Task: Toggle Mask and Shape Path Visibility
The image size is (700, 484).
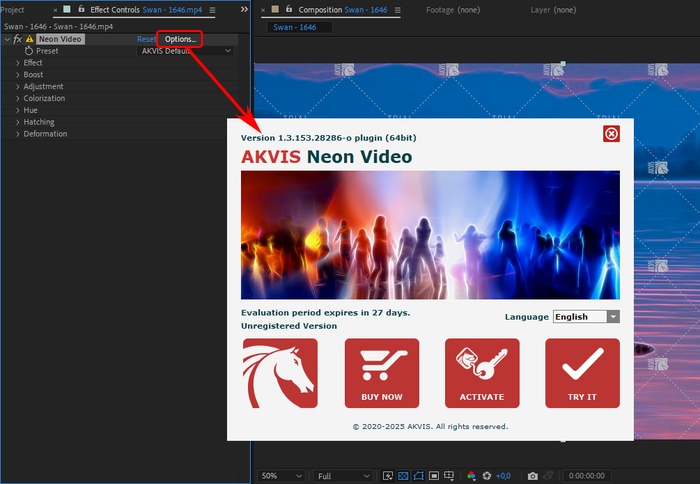Action: coord(418,476)
